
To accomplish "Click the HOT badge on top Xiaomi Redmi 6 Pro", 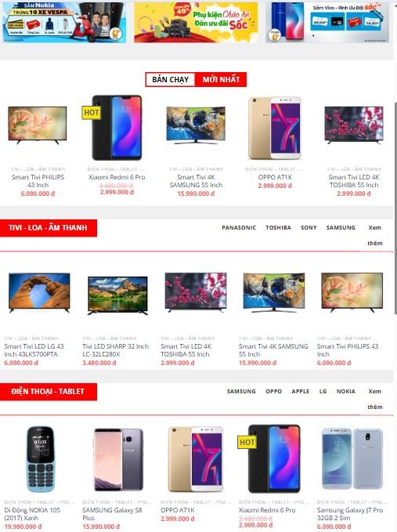I will click(x=91, y=112).
